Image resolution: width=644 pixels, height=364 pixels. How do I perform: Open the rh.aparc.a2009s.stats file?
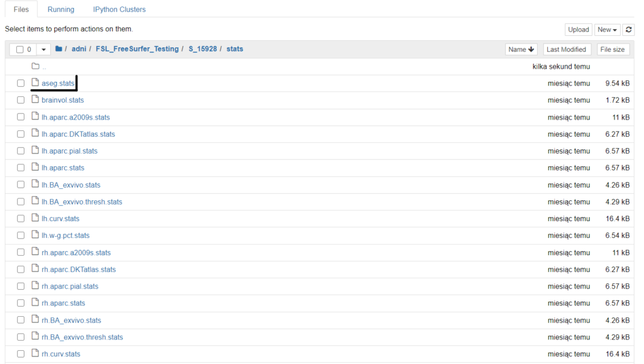tap(76, 253)
